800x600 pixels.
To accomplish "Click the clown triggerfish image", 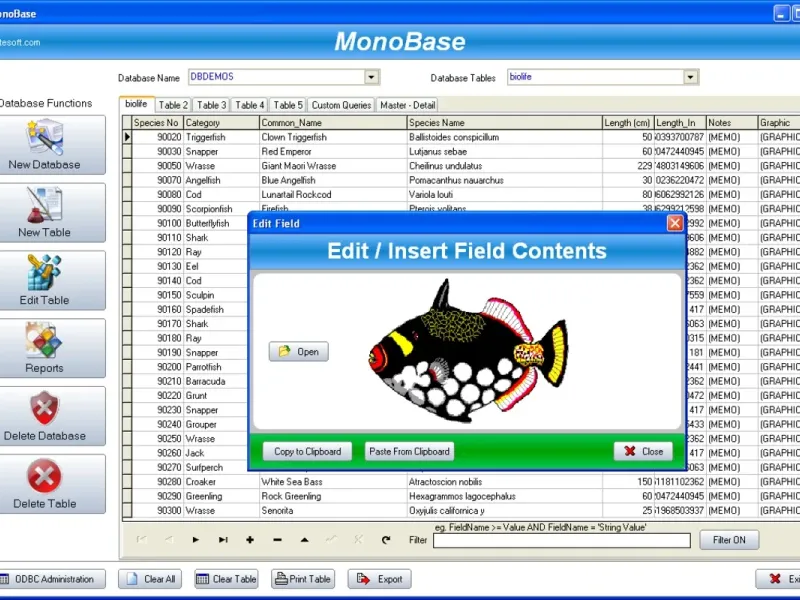I will 467,351.
